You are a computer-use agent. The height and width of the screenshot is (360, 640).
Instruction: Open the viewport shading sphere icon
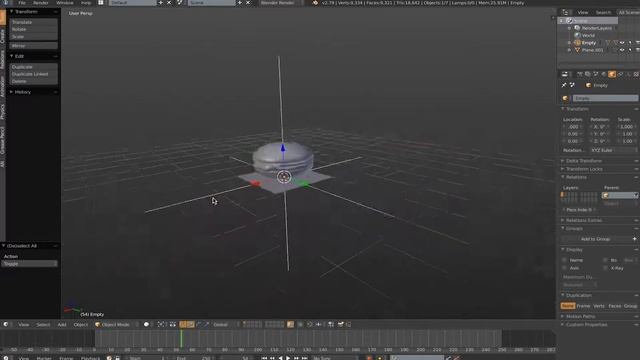point(146,324)
